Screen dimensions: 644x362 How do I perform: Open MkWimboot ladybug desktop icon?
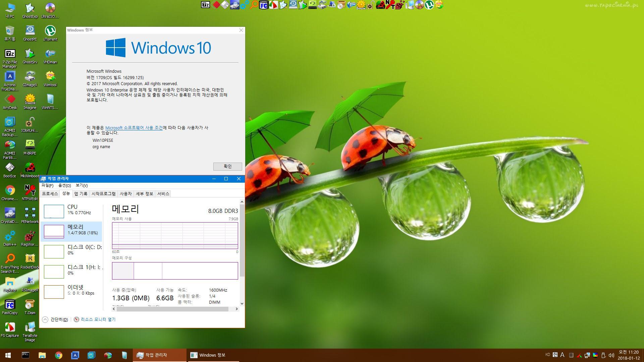tap(30, 170)
